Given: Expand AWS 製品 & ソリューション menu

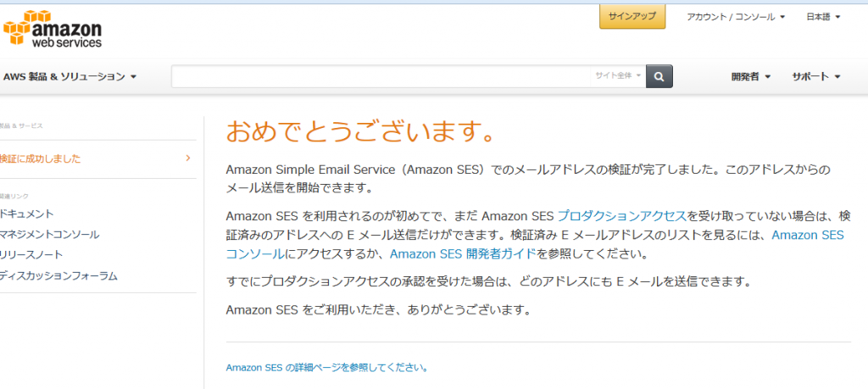Looking at the screenshot, I should [x=70, y=76].
